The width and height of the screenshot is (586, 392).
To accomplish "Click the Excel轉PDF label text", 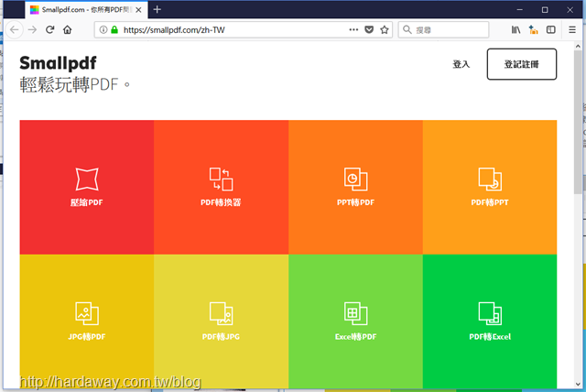I will tap(355, 337).
